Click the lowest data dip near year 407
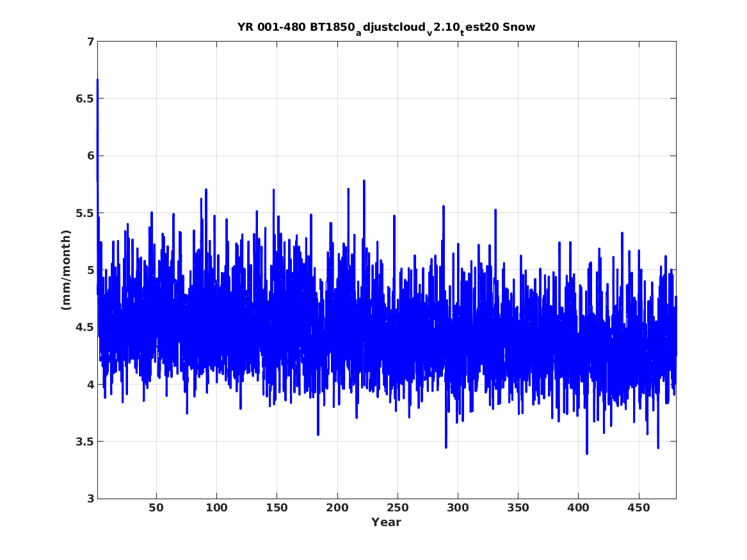The image size is (747, 560). coord(587,452)
